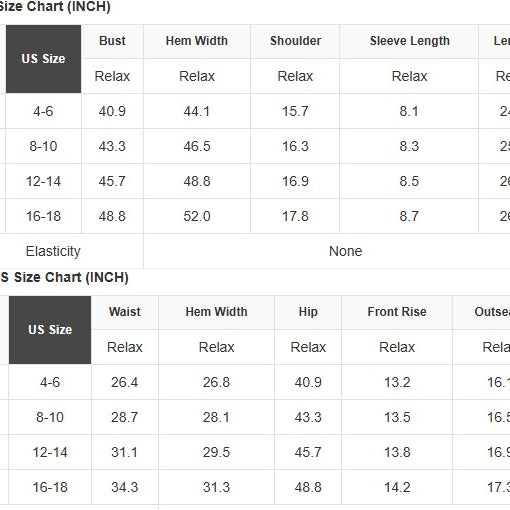Image resolution: width=510 pixels, height=510 pixels.
Task: Click bust value 43.3 for size 8-10
Action: tap(112, 146)
